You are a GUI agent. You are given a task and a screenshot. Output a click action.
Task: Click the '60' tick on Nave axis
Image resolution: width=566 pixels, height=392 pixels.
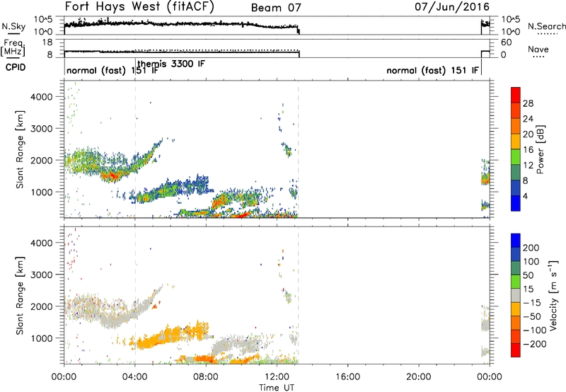[507, 42]
